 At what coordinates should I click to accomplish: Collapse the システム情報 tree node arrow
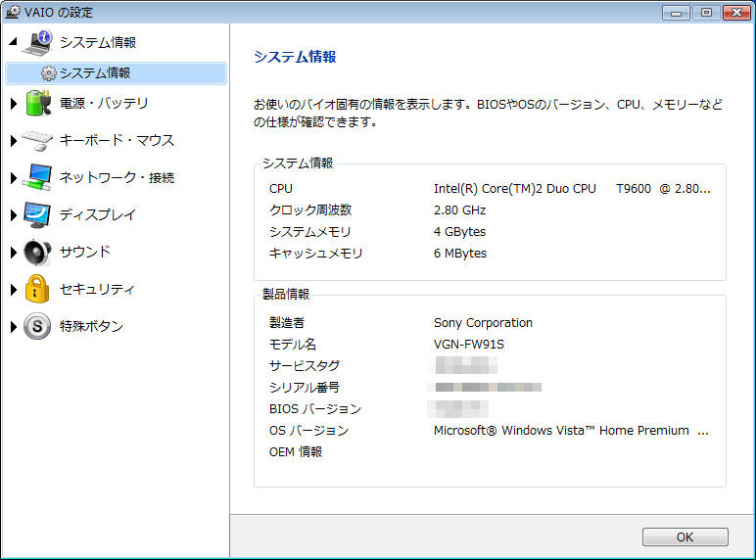[x=13, y=42]
